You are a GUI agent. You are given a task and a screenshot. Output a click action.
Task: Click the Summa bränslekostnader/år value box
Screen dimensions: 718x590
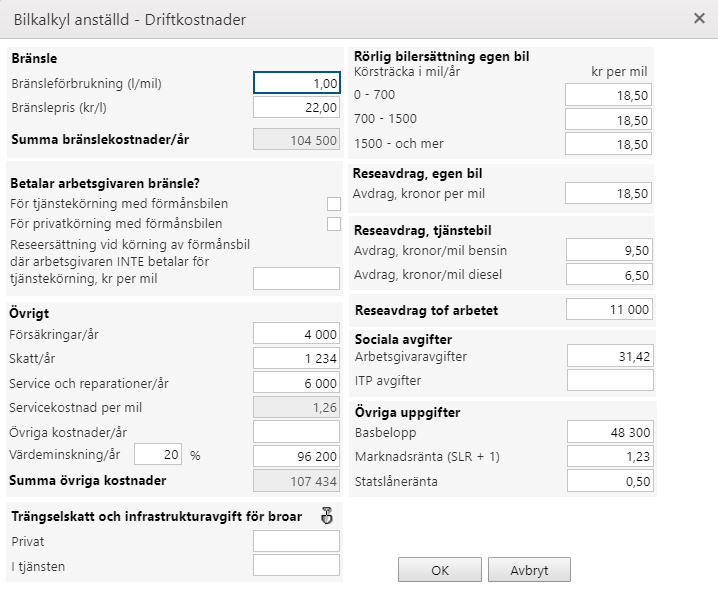[x=297, y=140]
